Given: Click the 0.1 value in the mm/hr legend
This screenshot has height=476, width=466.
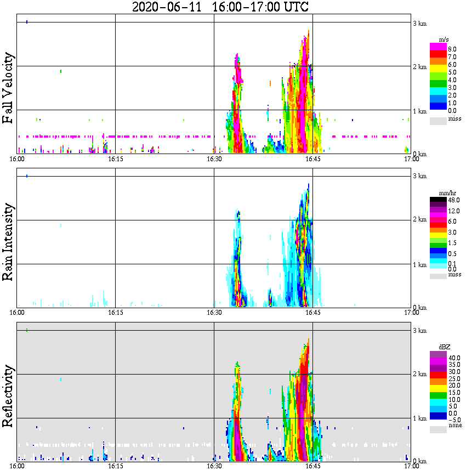Looking at the screenshot, I should (452, 263).
